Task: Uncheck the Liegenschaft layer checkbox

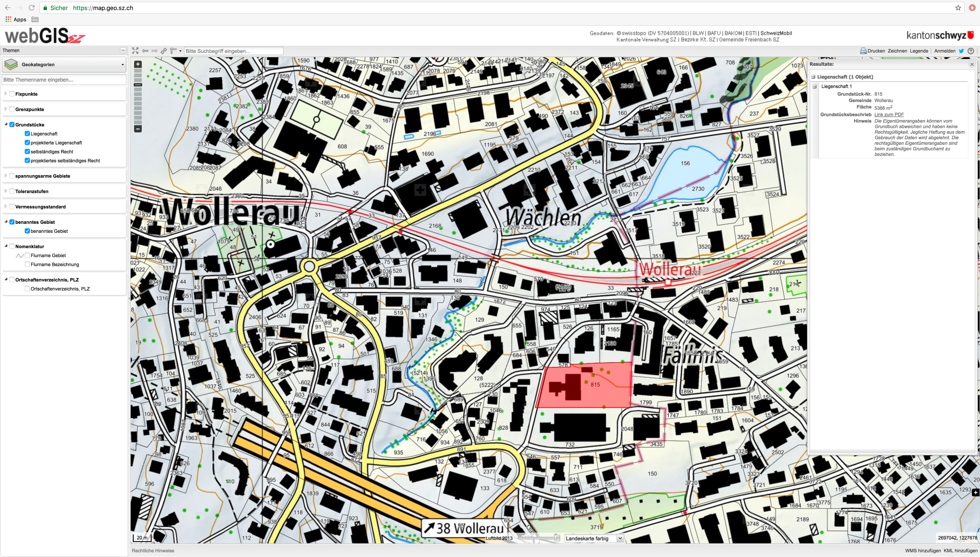Action: pos(27,134)
